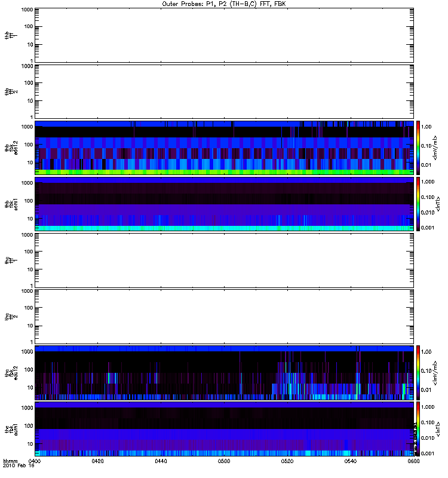448x478 pixels.
Task: Click the thb fbk scm1 spectrogram panel
Action: tap(224, 204)
